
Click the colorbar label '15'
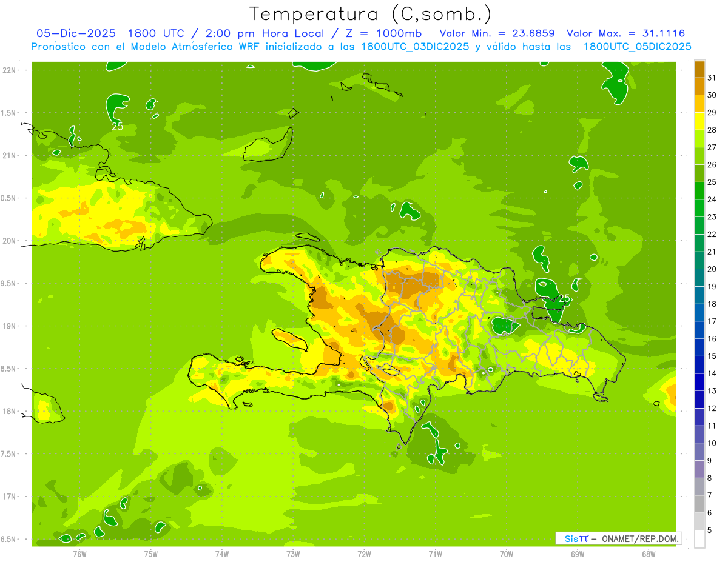(712, 356)
